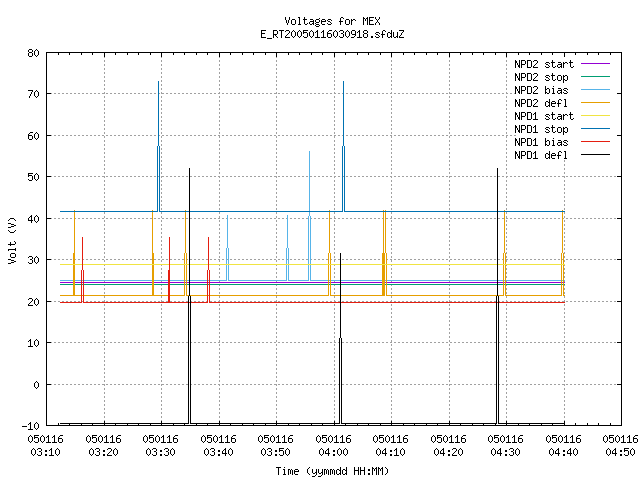Click the "NPD2 defl" legend label
The image size is (640, 480).
[x=541, y=103]
